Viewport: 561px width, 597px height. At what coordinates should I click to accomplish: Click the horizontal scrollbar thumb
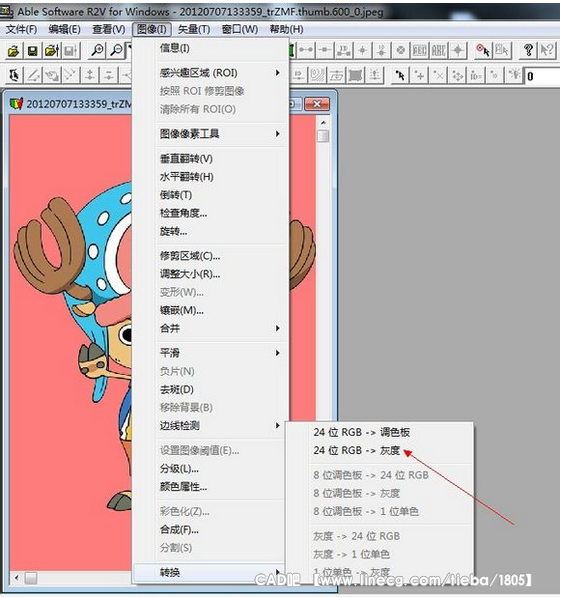point(31,578)
